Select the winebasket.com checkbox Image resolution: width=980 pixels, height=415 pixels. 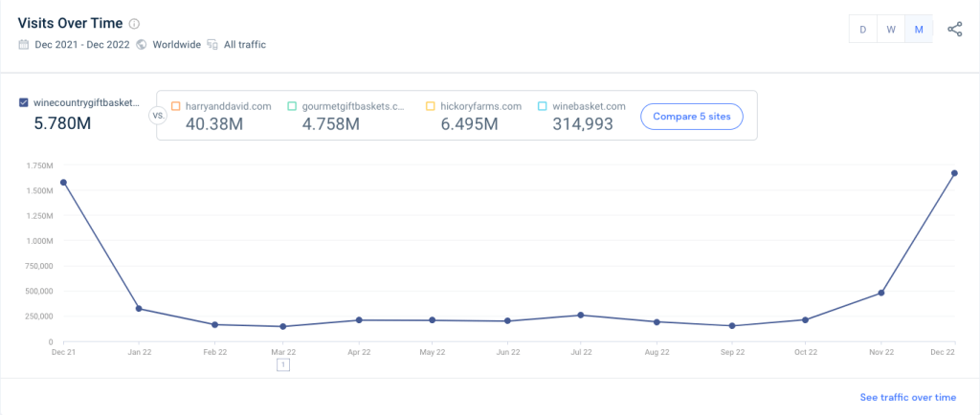tap(543, 106)
